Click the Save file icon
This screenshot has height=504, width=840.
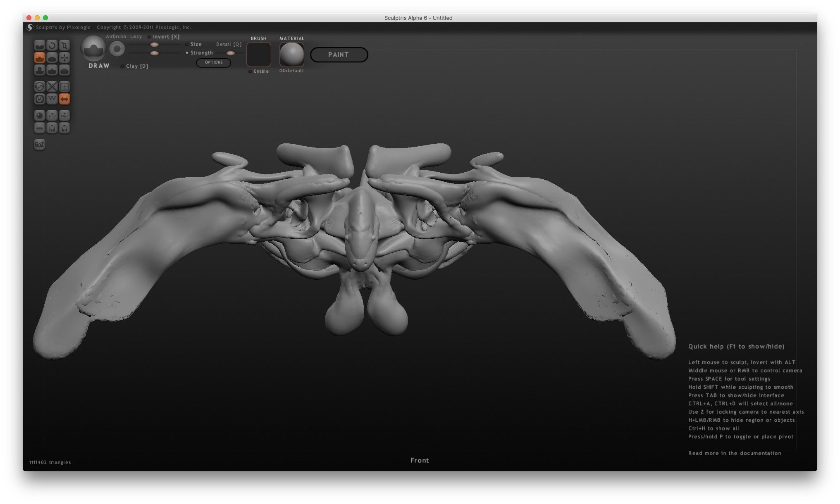click(x=64, y=128)
